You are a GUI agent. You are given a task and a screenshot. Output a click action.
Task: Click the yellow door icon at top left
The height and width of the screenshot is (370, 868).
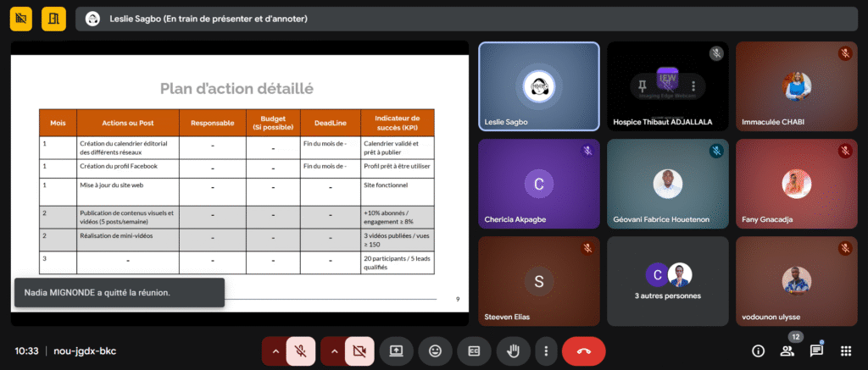pyautogui.click(x=53, y=19)
